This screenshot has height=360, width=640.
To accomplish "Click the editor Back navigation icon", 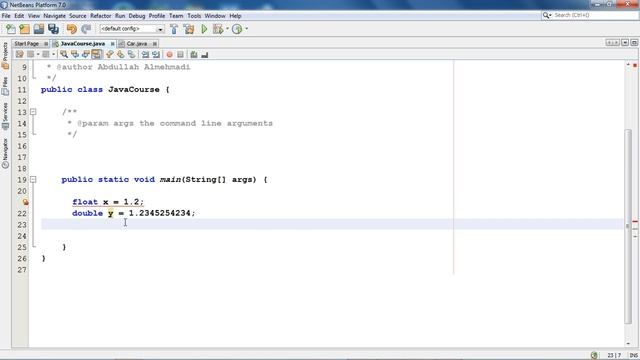I will tap(31, 54).
